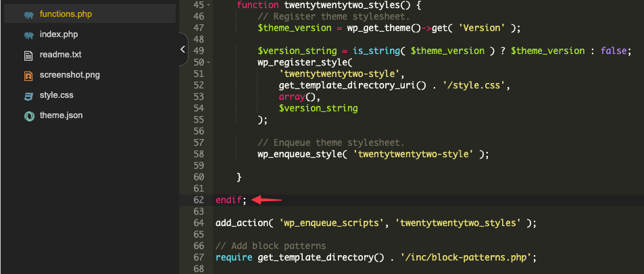Viewport: 644px width, 274px height.
Task: Place cursor on the endif; statement
Action: pyautogui.click(x=231, y=200)
